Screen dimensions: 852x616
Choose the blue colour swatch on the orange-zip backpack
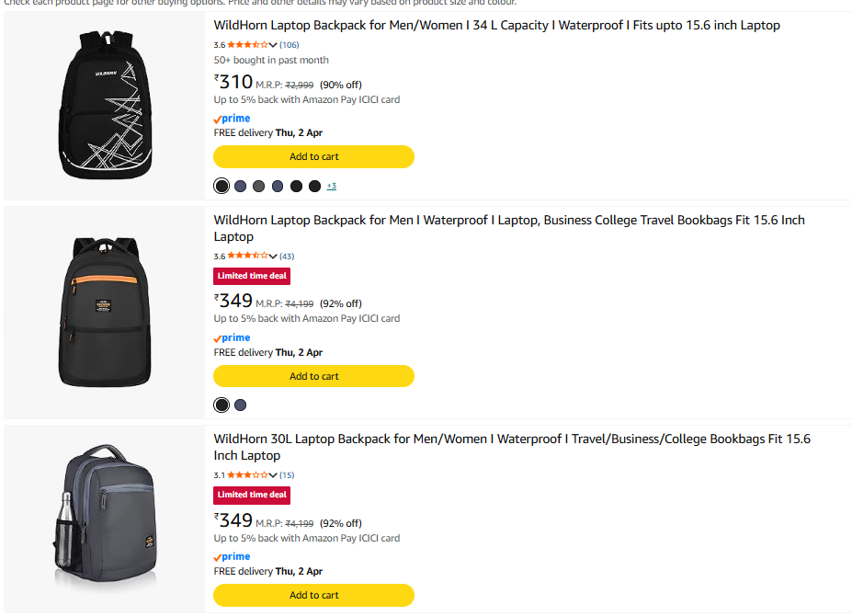[241, 405]
